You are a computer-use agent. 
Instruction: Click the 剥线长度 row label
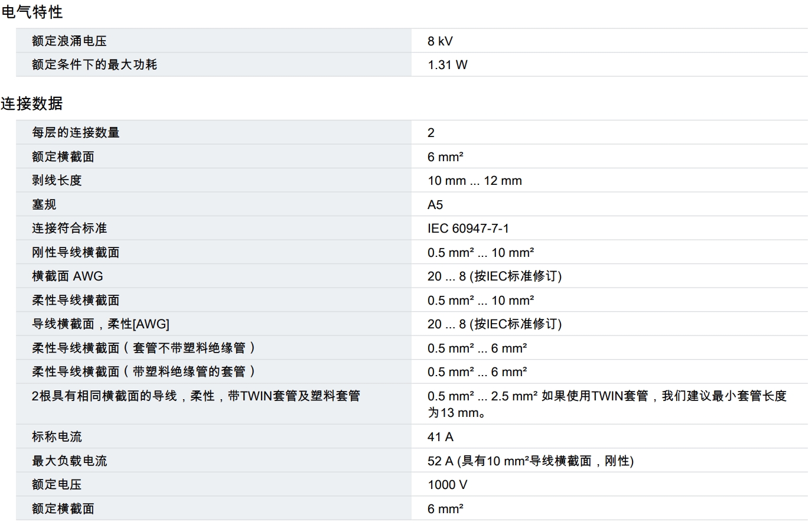[57, 180]
